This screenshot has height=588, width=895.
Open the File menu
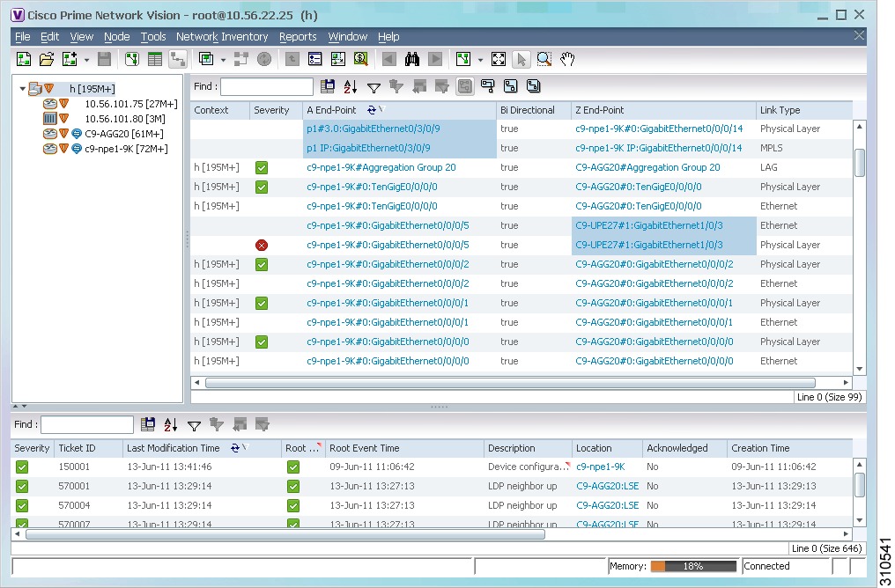coord(23,36)
